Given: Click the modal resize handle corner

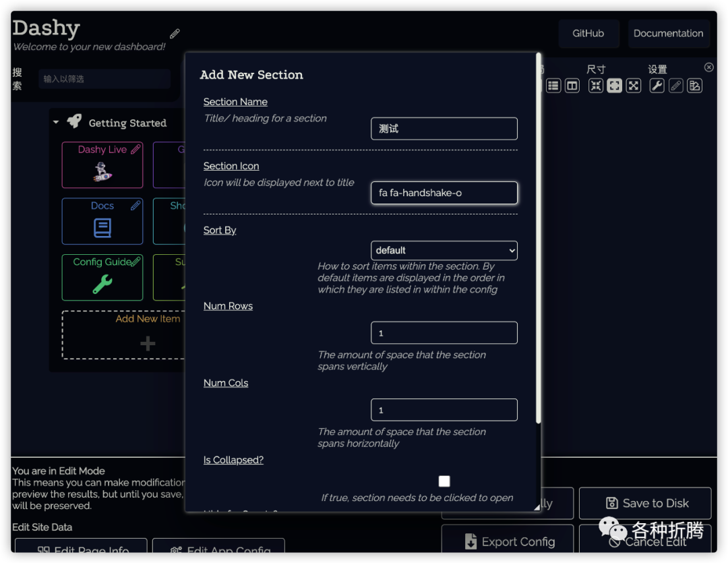Looking at the screenshot, I should [537, 507].
